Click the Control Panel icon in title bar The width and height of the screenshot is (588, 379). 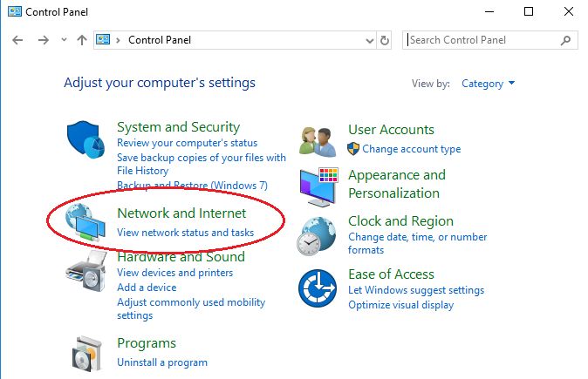pyautogui.click(x=15, y=11)
